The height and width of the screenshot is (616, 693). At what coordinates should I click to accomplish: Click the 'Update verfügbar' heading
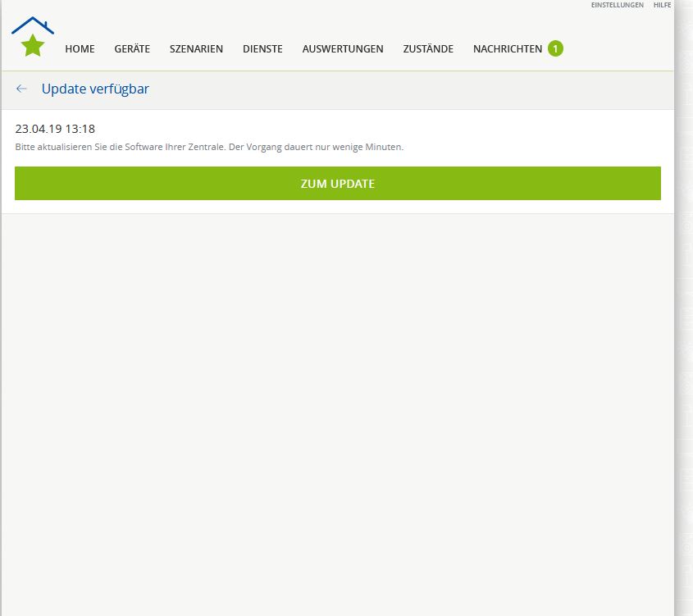(x=95, y=89)
